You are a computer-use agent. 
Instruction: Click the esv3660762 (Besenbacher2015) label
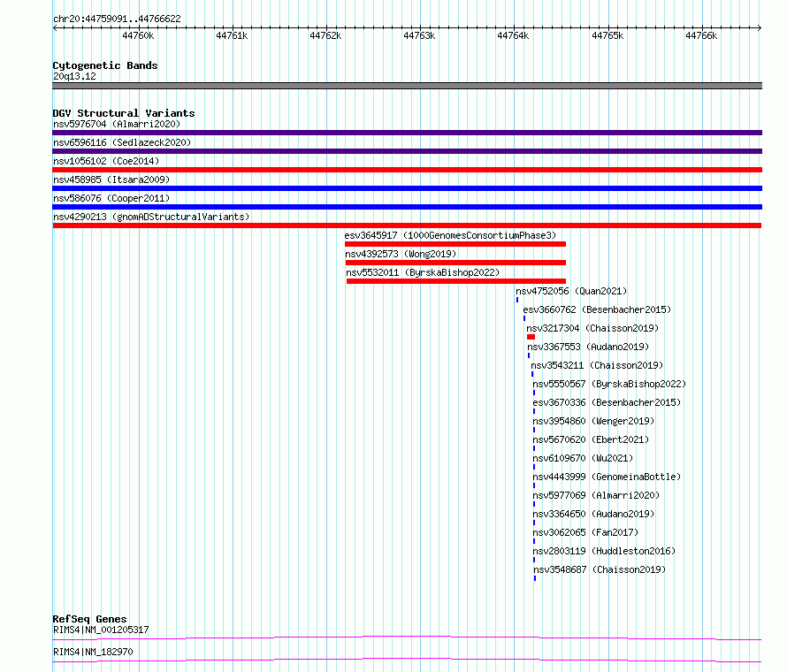pos(597,309)
